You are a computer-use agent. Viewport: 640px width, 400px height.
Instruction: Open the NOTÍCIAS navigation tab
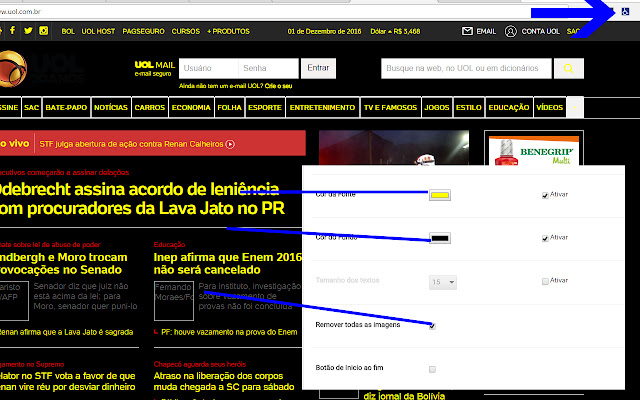click(111, 108)
